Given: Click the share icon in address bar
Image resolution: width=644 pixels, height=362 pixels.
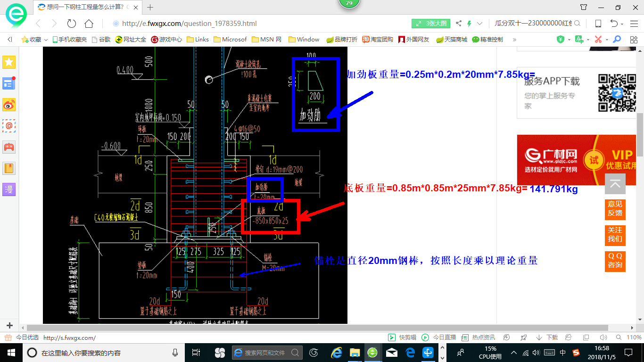Looking at the screenshot, I should (458, 24).
